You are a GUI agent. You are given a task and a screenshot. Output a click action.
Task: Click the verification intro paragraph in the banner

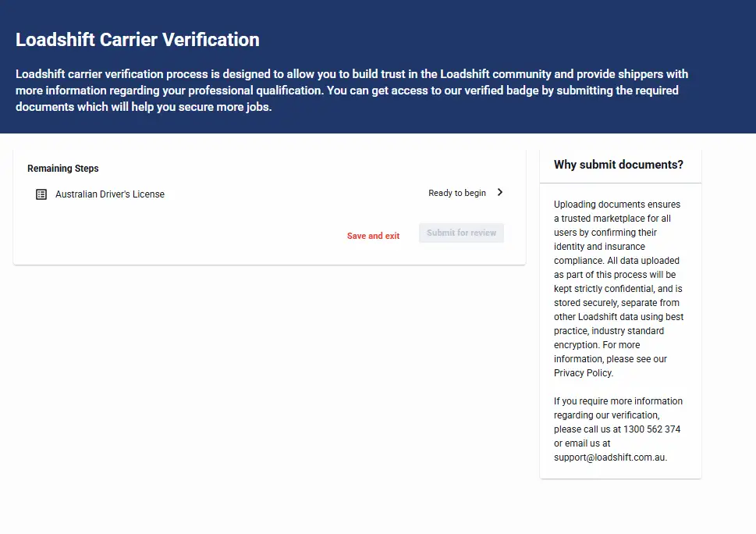pyautogui.click(x=351, y=91)
